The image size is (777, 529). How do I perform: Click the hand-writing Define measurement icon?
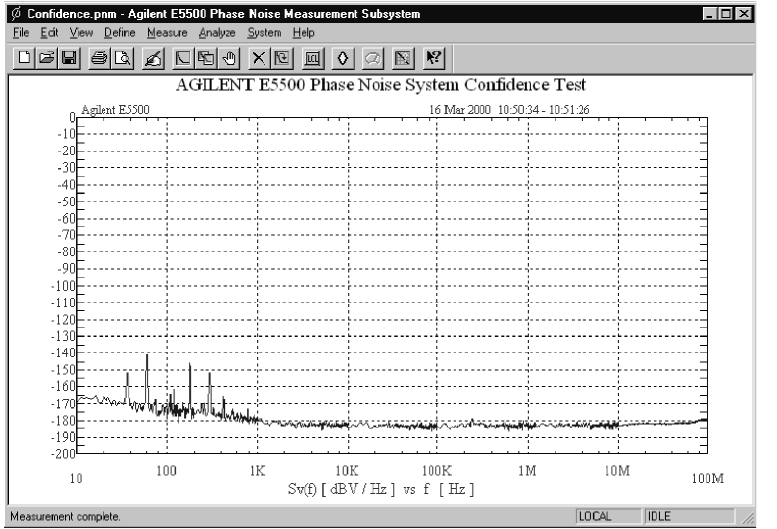(x=153, y=58)
